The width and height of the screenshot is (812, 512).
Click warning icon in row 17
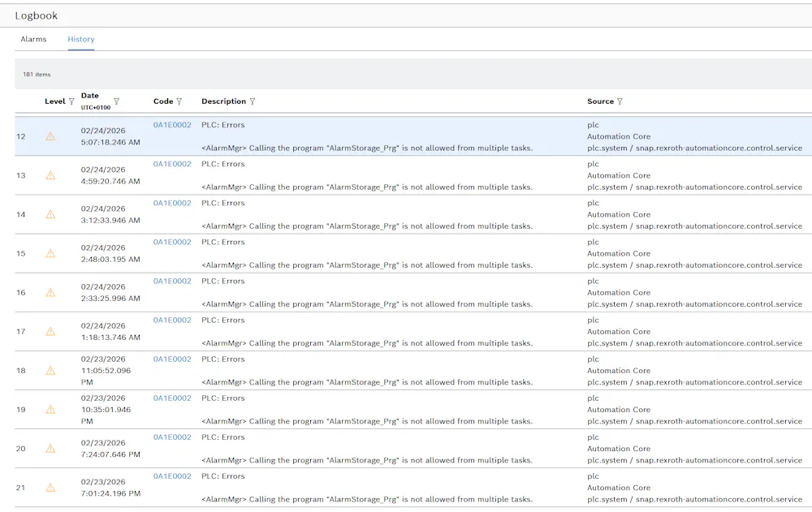click(50, 331)
